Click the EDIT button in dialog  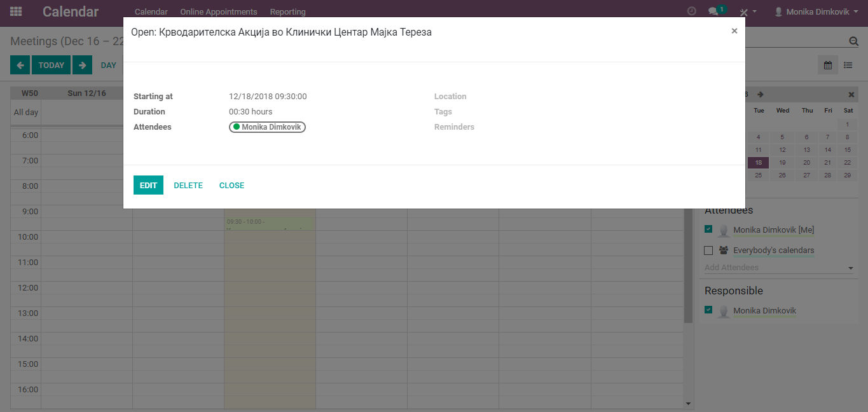pos(148,185)
